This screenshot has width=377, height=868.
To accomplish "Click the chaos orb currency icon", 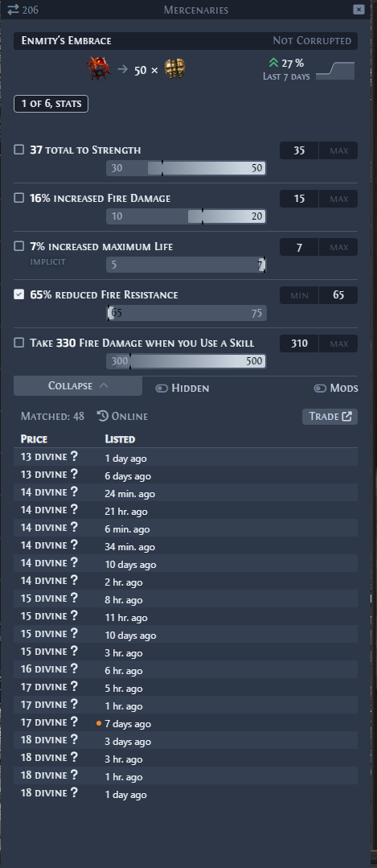I will point(174,69).
